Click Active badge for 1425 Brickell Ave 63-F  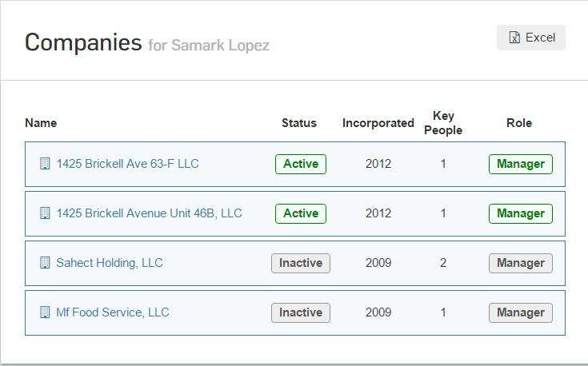[301, 164]
